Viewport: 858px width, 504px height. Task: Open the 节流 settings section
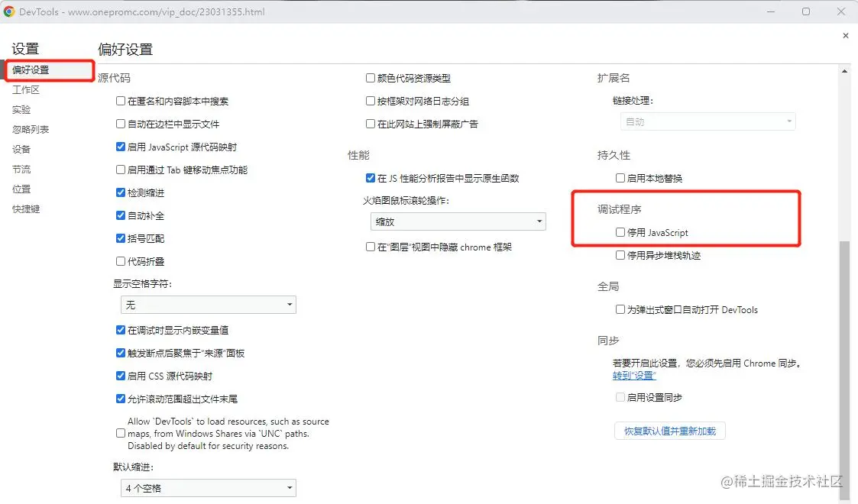(x=21, y=169)
